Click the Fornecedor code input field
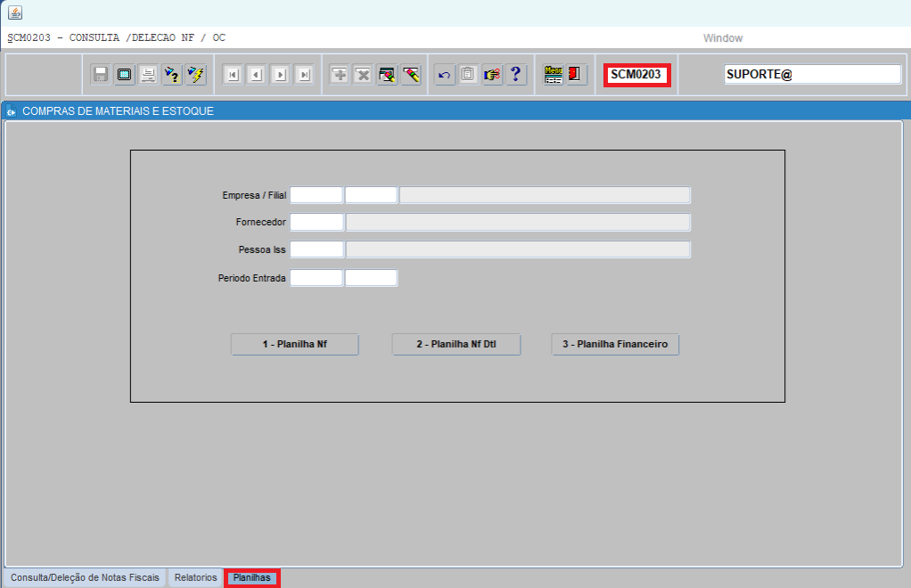The image size is (911, 588). (316, 222)
